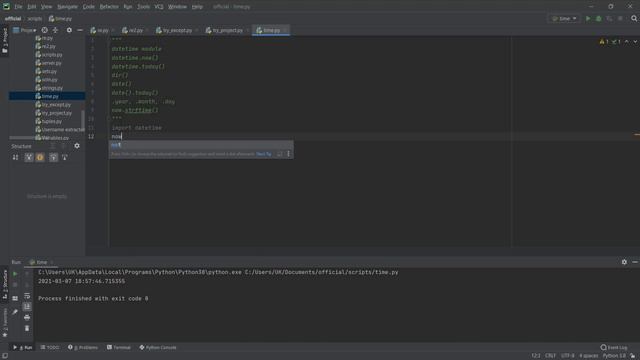This screenshot has width=640, height=360.
Task: Click expand all icon in Project panel
Action: (x=55, y=30)
